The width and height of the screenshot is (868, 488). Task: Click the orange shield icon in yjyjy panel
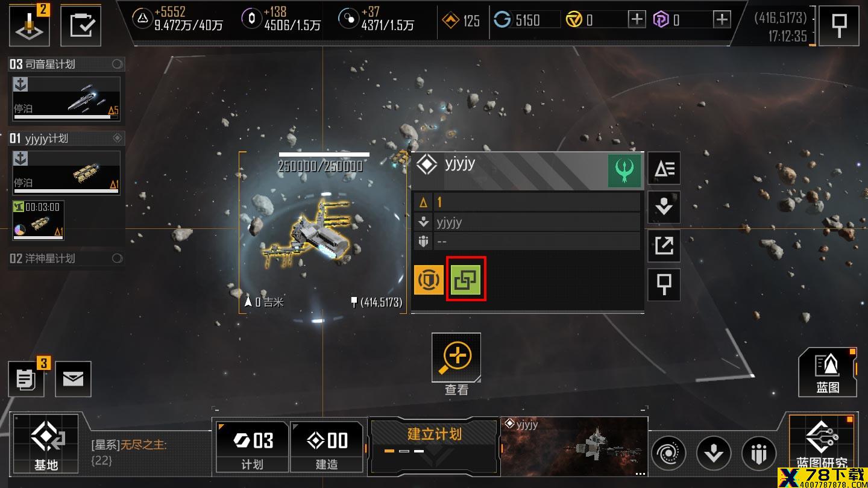pos(429,279)
